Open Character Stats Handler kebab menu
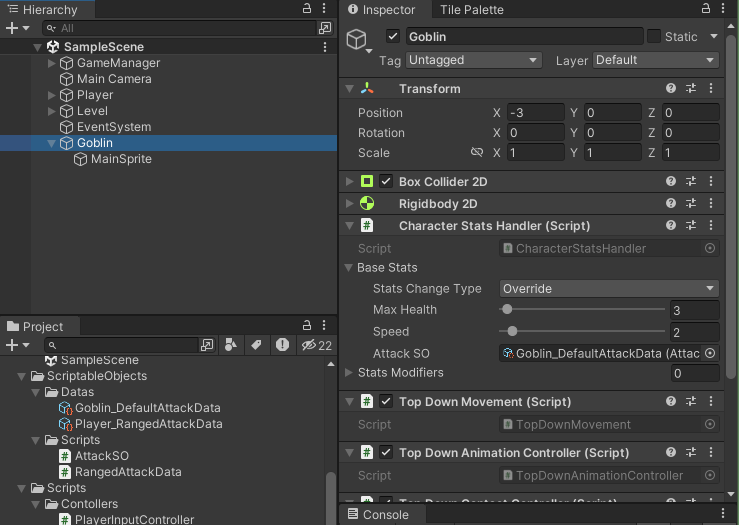The image size is (739, 525). pyautogui.click(x=711, y=225)
